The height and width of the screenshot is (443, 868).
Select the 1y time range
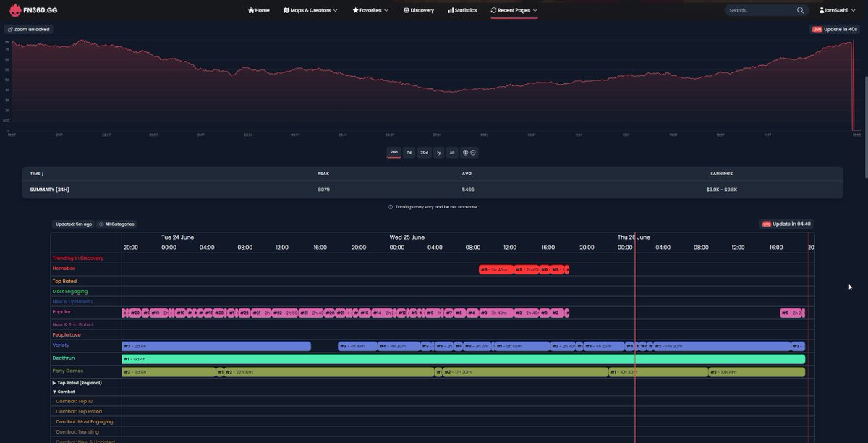[439, 153]
